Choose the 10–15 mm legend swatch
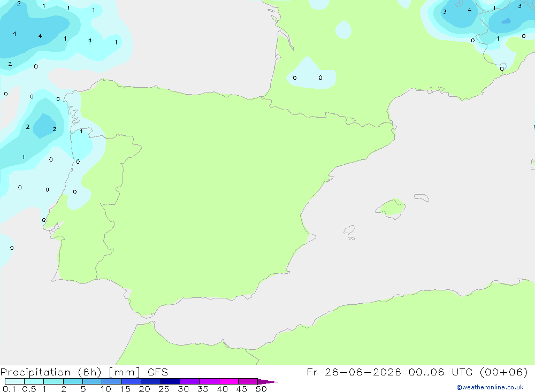This screenshot has height=392, width=535. (112, 381)
